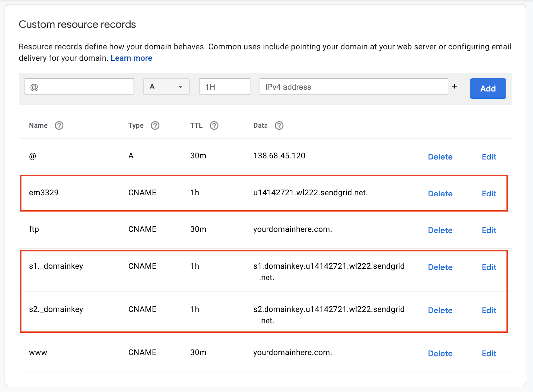The height and width of the screenshot is (392, 533).
Task: Click the Data column help icon
Action: pos(279,126)
